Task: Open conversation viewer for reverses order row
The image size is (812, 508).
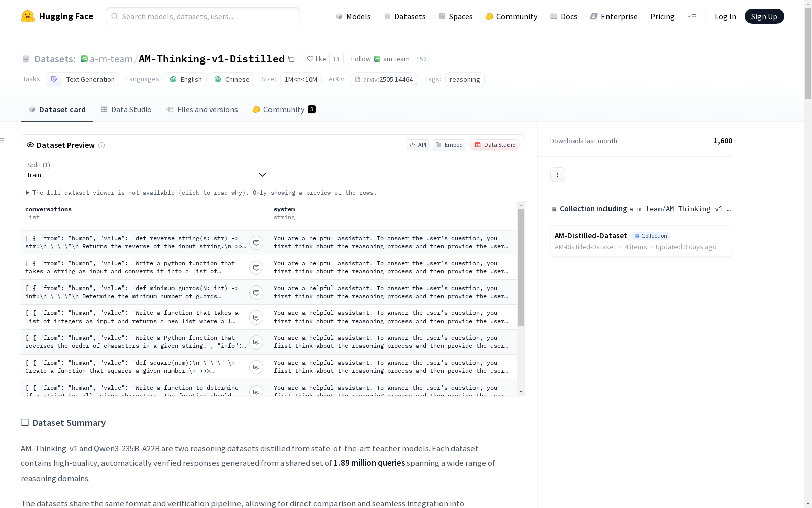Action: tap(256, 342)
